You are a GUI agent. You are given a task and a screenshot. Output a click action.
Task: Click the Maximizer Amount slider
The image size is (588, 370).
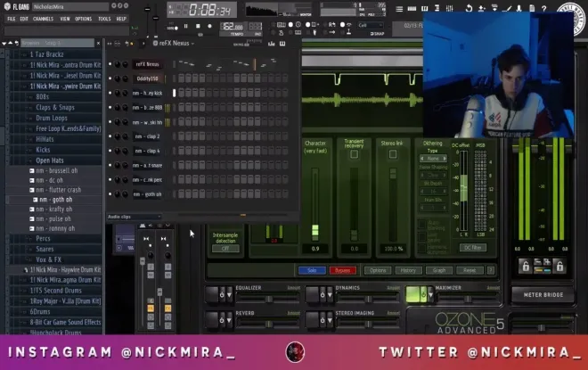click(468, 299)
